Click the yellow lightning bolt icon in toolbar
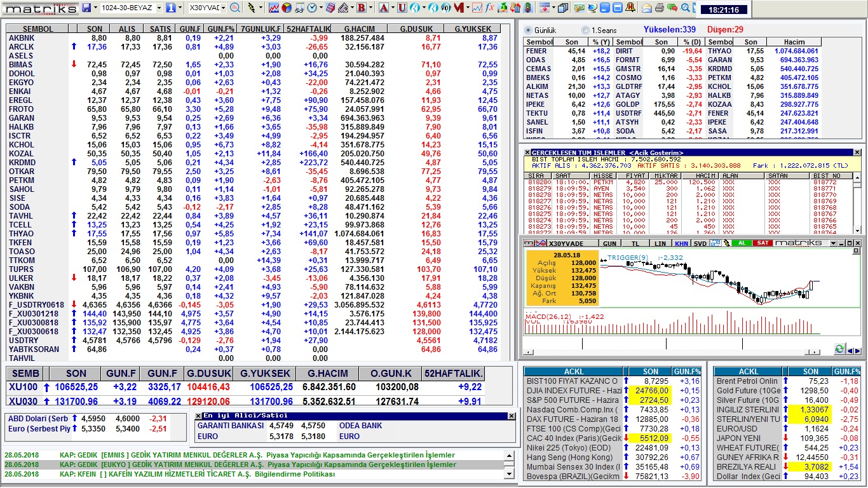Screen dimensions: 868x488 coord(252,8)
